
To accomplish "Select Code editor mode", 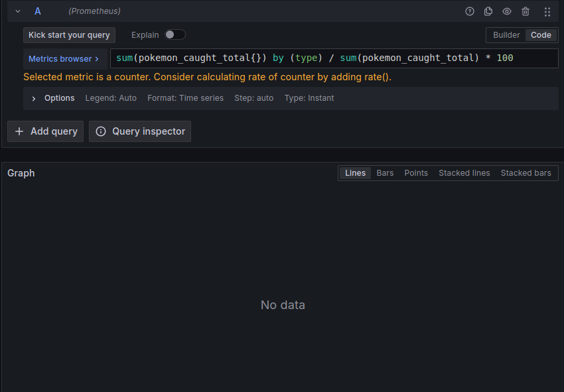I will point(541,35).
